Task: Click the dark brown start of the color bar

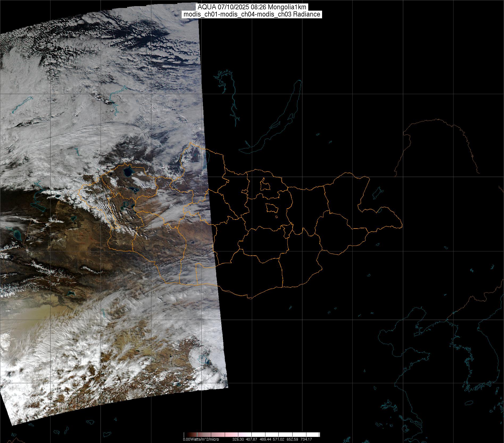Action: point(186,434)
